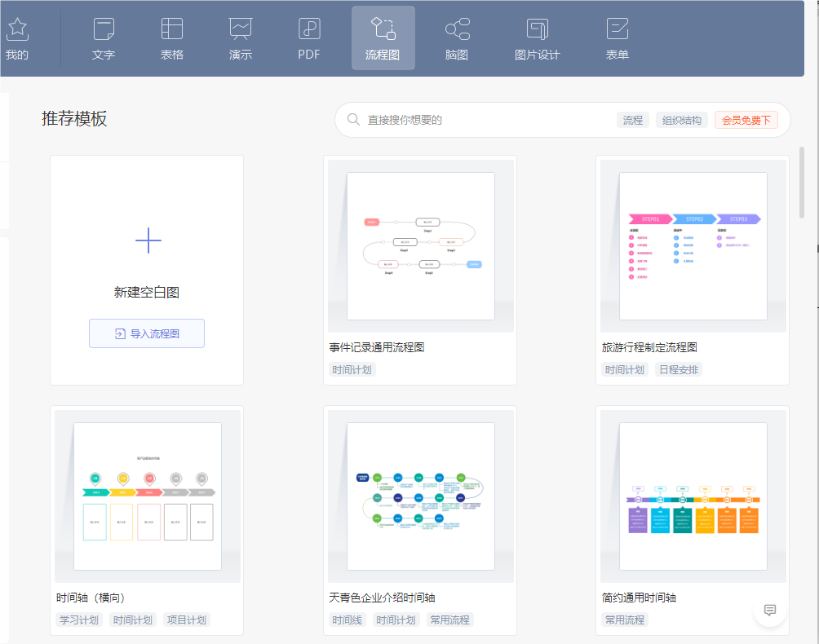Open the 会员免费下 membership link
This screenshot has width=819, height=644.
click(x=746, y=119)
